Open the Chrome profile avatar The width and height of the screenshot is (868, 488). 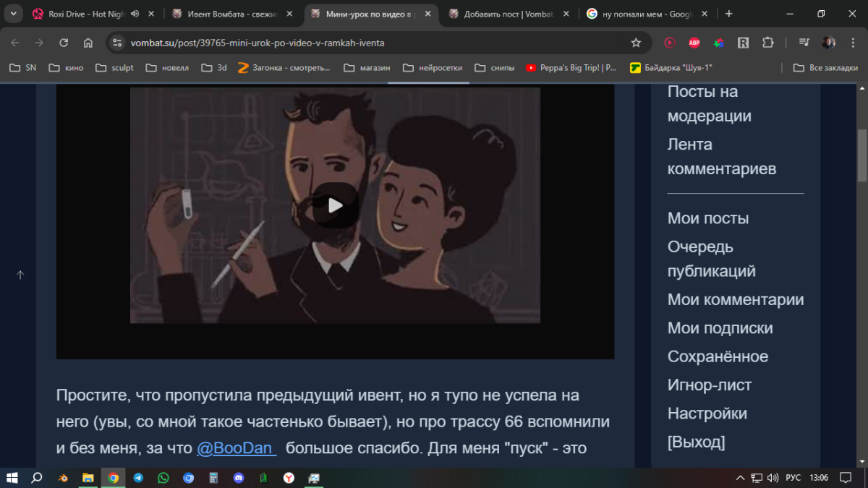pyautogui.click(x=828, y=43)
